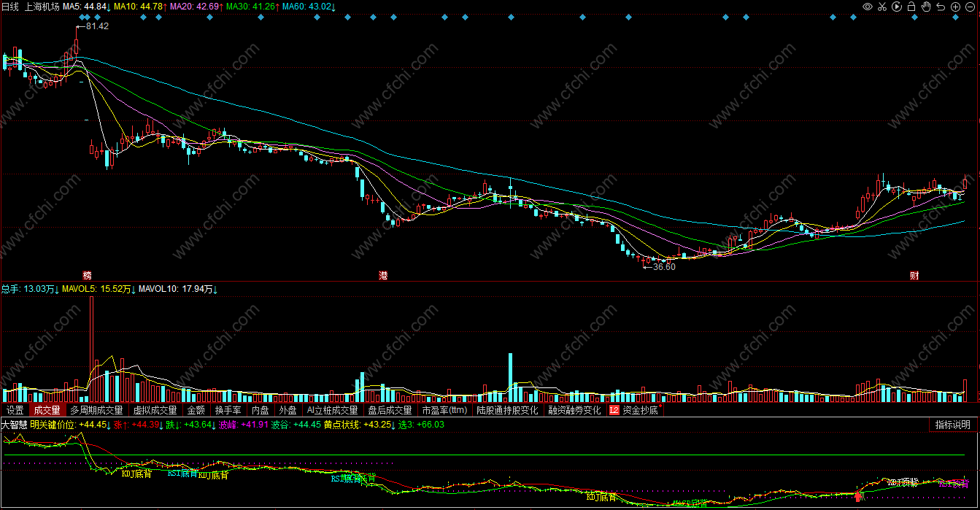This screenshot has width=980, height=510.
Task: Activate the hand pan tool
Action: coord(926,7)
